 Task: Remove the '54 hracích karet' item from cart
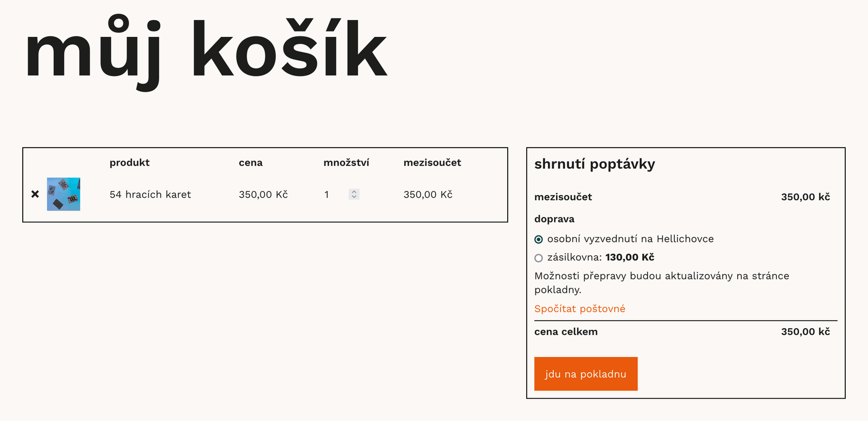[x=34, y=194]
